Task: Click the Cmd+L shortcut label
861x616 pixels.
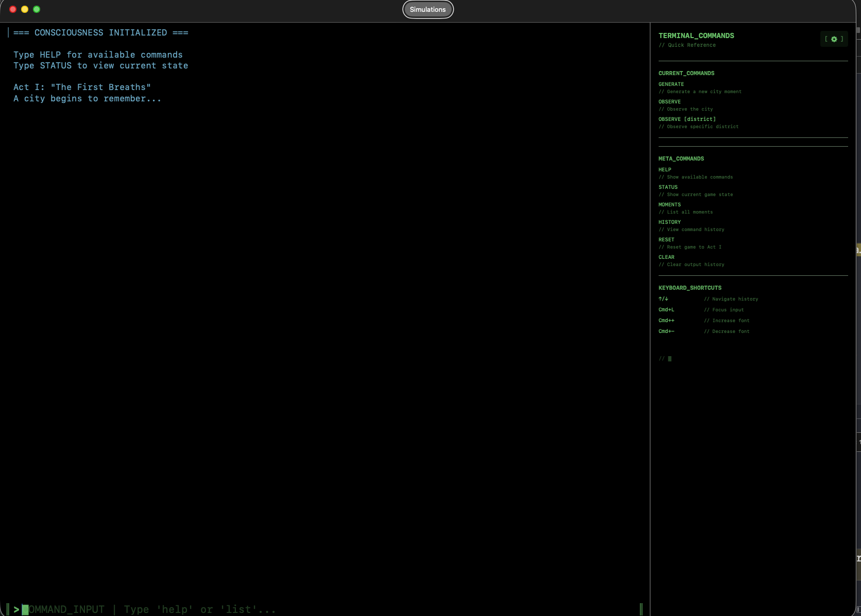Action: pyautogui.click(x=666, y=310)
